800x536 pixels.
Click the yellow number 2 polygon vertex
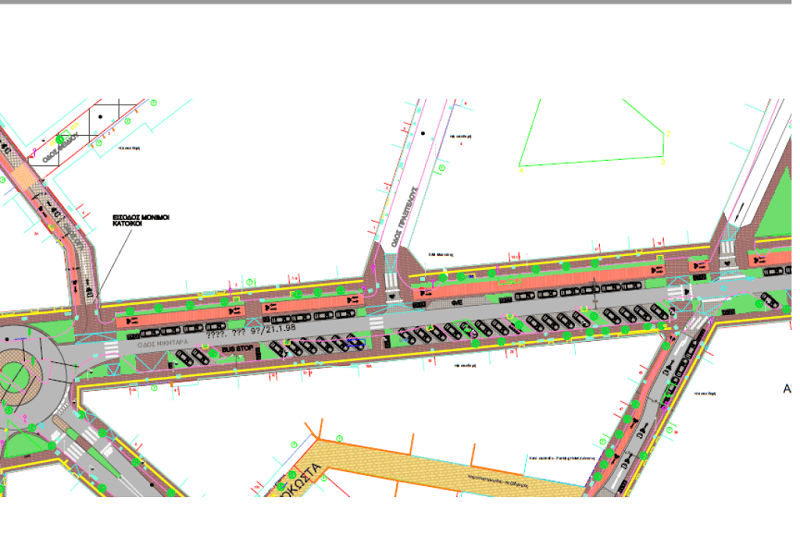(x=668, y=134)
